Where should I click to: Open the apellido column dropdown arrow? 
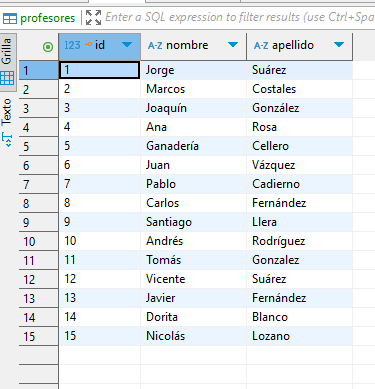click(339, 45)
